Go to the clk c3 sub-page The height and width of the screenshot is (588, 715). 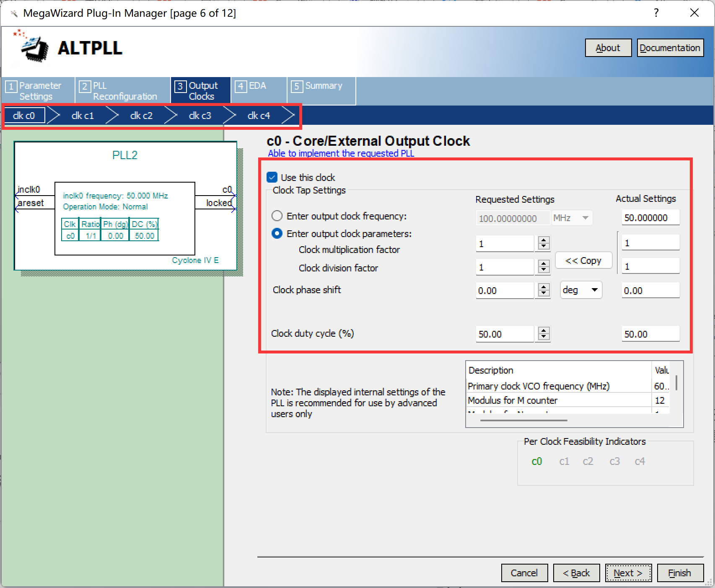coord(200,116)
